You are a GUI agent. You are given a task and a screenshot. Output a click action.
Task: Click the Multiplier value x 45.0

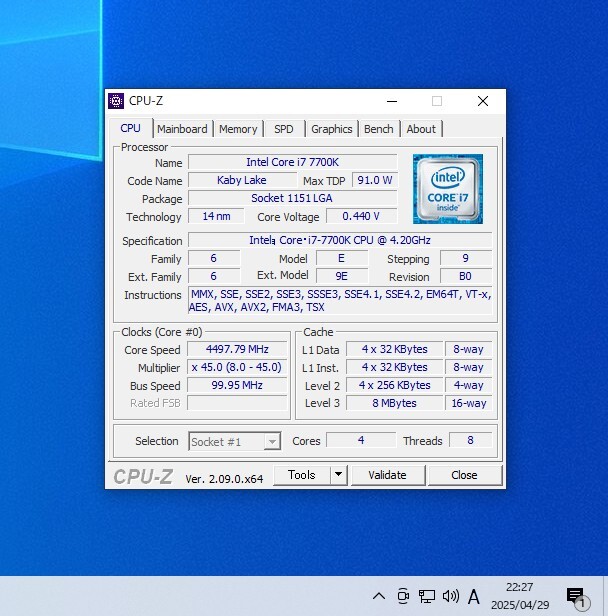[237, 367]
